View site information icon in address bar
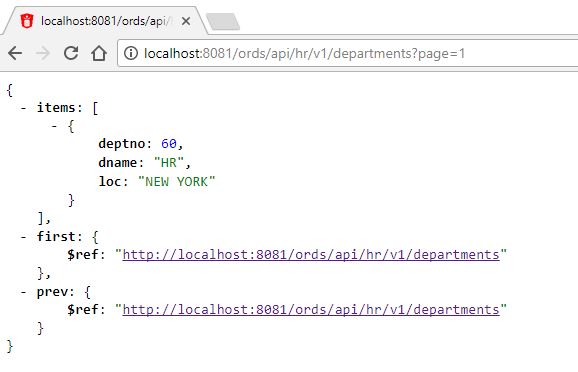Screen dimensions: 578x372 [131, 53]
